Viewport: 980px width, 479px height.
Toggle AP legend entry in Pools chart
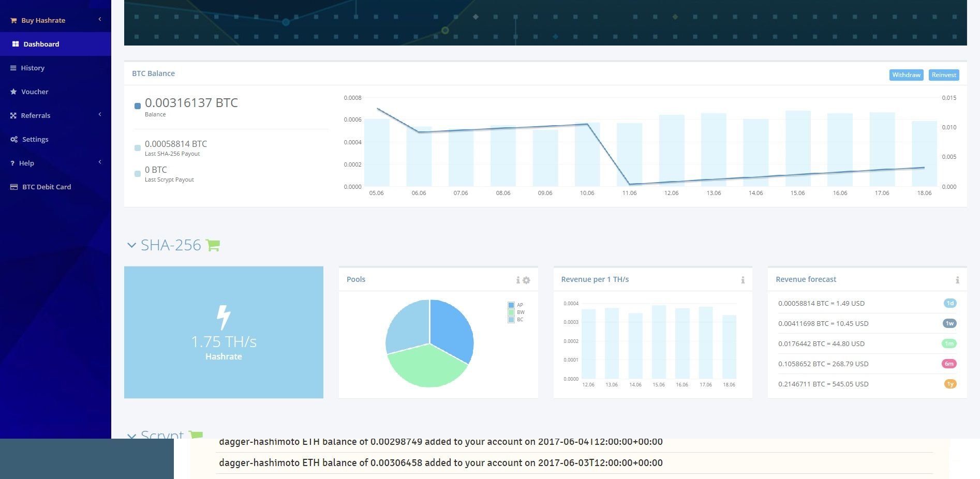[516, 305]
